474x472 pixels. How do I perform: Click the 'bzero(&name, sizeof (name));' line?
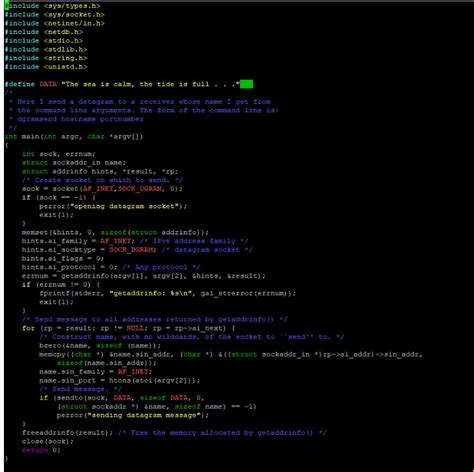tap(100, 345)
